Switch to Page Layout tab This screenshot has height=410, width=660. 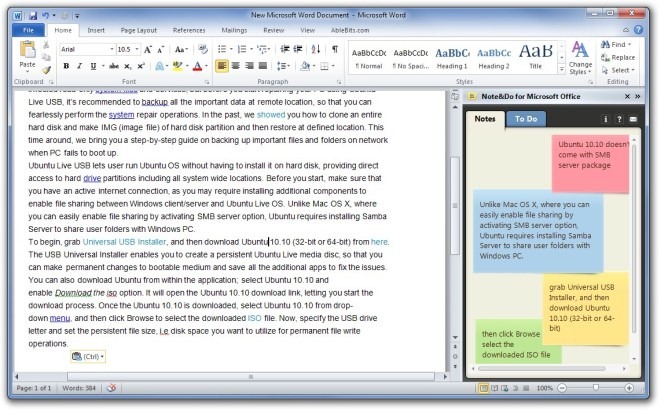click(138, 30)
